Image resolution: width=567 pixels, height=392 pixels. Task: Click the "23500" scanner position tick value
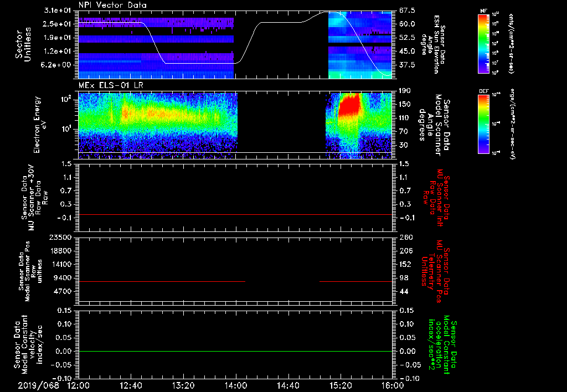[x=61, y=237]
